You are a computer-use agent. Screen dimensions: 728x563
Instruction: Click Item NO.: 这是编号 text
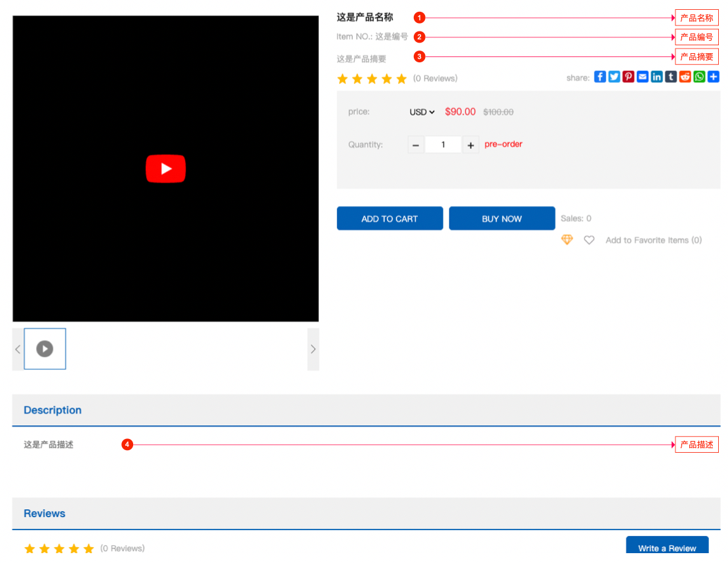click(373, 37)
